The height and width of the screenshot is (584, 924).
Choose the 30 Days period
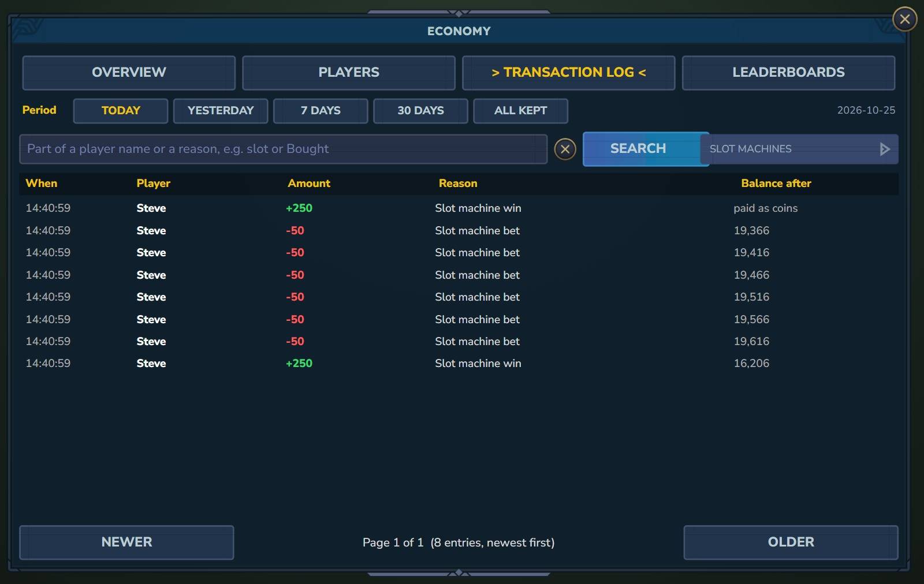pos(420,111)
